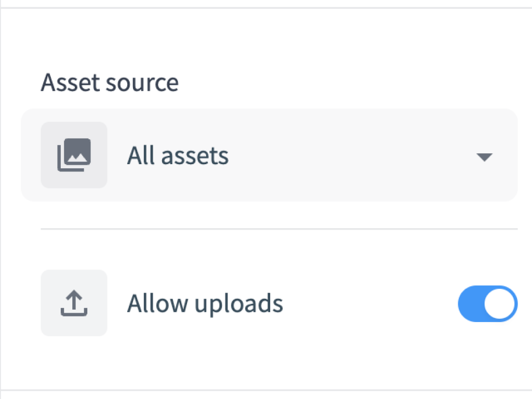Select the gray tile containing the upload icon
Viewport: 532px width, 399px height.
pos(74,303)
